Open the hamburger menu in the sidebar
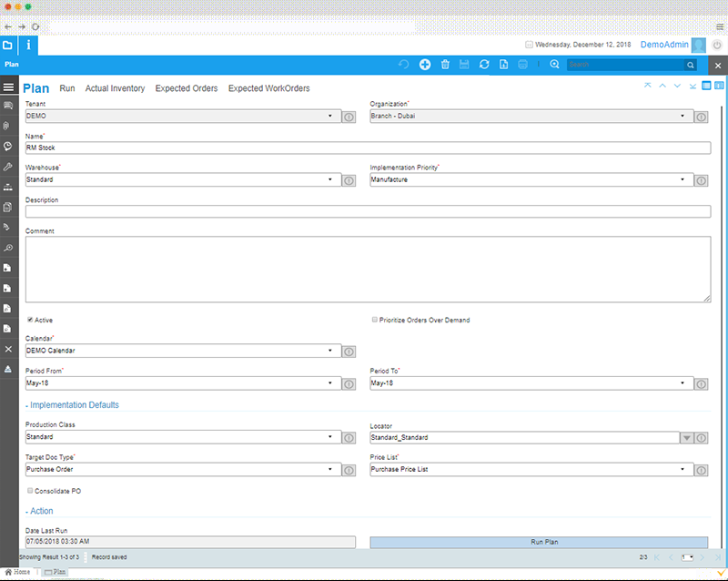Screen dimensions: 728x581 point(8,87)
